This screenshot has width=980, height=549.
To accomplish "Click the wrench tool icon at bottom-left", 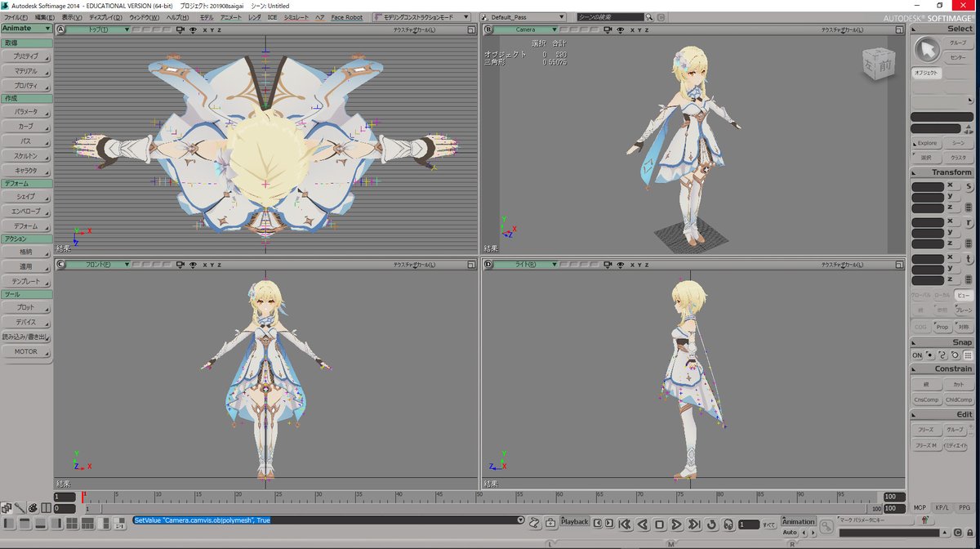I will [20, 508].
